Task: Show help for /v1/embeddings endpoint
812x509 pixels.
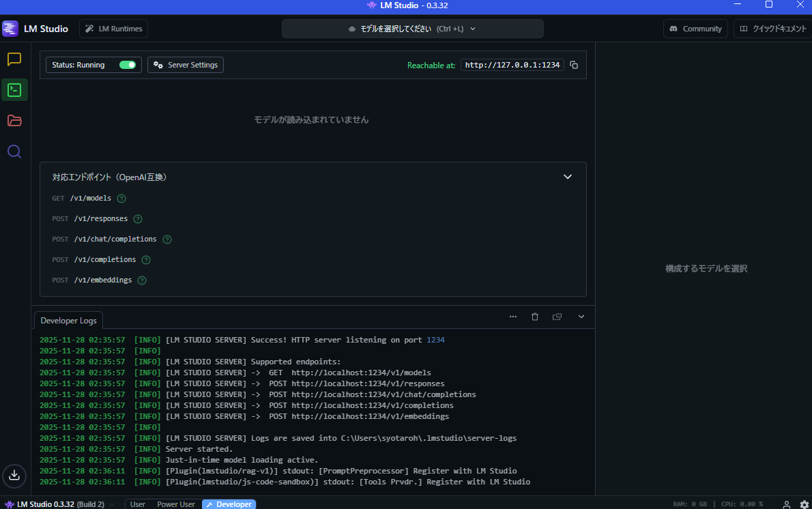Action: (142, 280)
